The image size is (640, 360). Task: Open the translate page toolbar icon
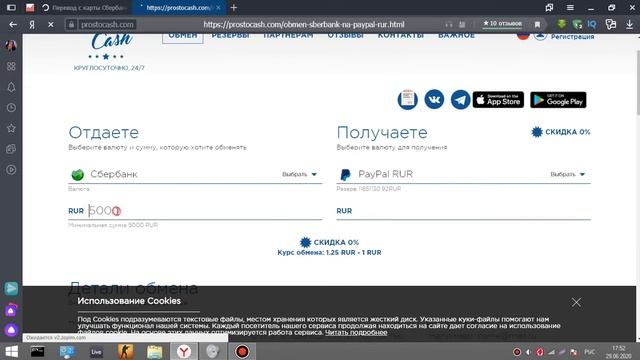point(611,24)
